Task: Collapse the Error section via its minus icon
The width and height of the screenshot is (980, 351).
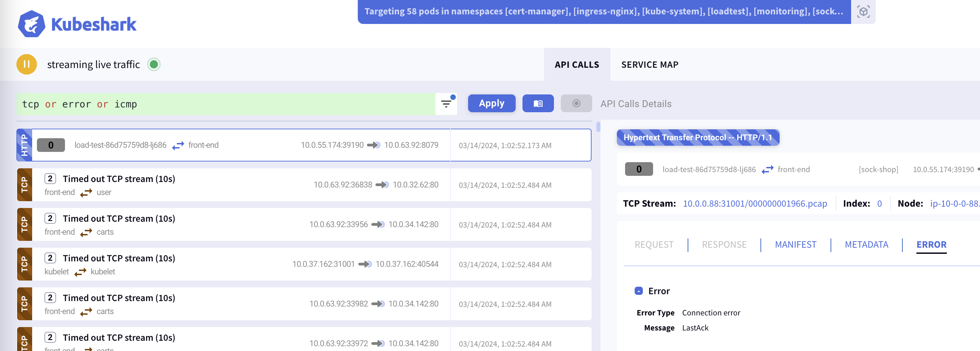Action: [x=638, y=291]
